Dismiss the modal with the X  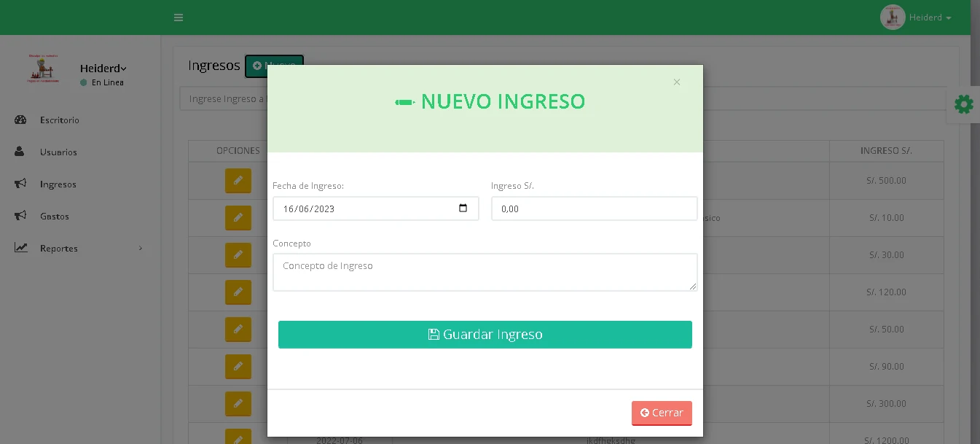676,82
